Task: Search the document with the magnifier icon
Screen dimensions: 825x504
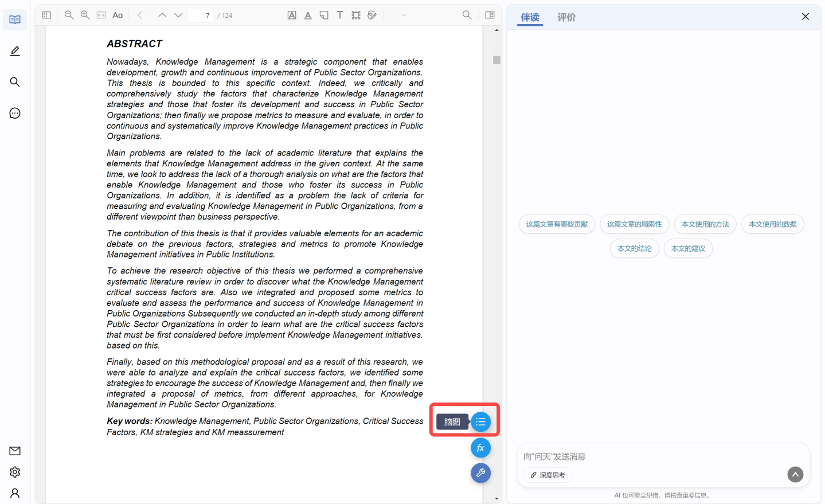Action: (467, 15)
